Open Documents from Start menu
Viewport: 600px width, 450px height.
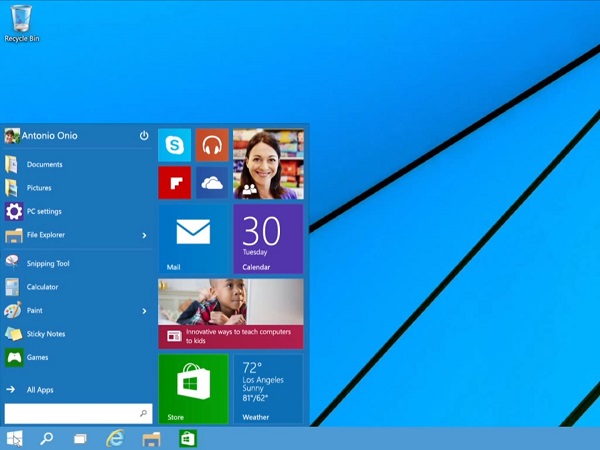pyautogui.click(x=44, y=165)
